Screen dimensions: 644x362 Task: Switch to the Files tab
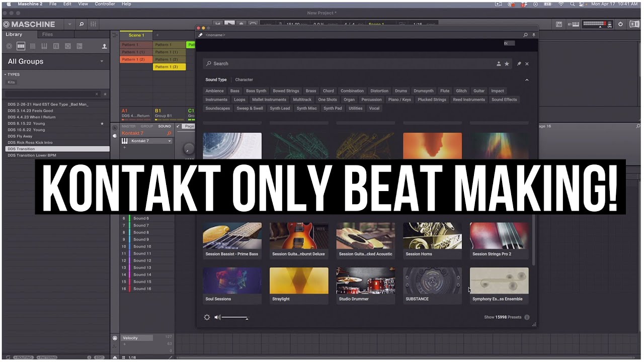47,35
